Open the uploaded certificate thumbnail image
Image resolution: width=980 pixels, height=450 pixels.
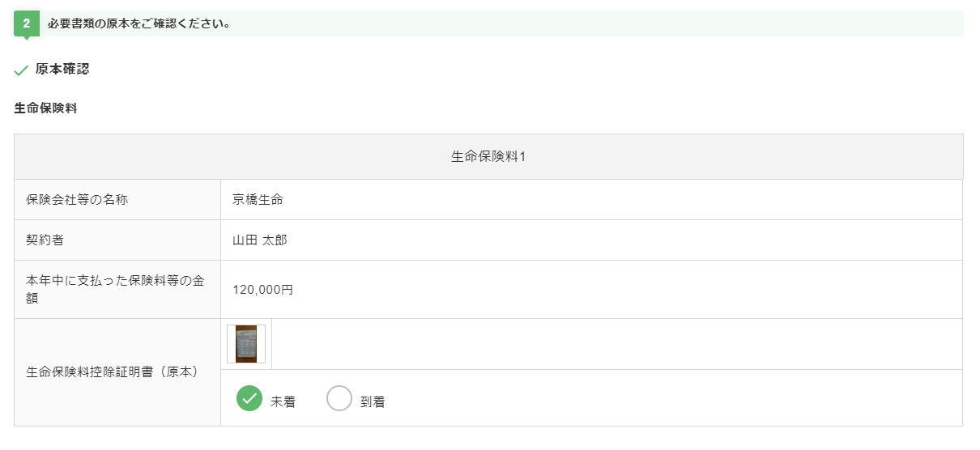[246, 344]
